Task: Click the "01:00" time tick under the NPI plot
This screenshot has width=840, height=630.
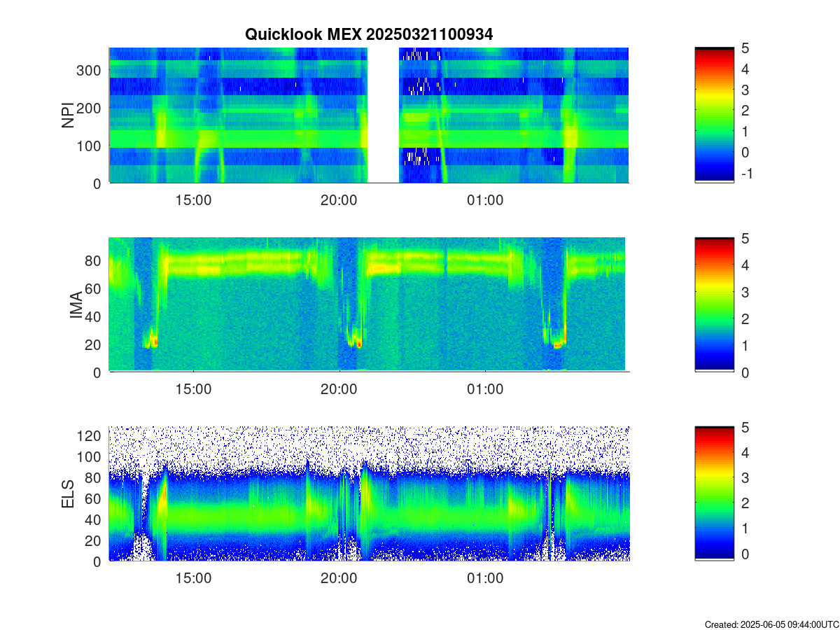Action: click(x=485, y=199)
